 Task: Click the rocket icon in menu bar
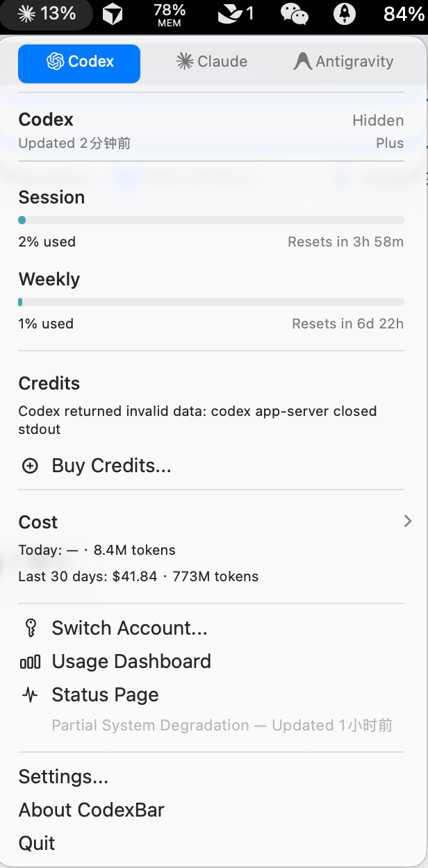click(345, 14)
